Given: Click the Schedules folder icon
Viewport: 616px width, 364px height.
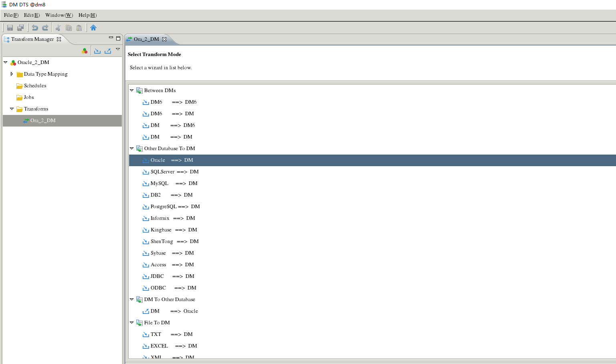Looking at the screenshot, I should coord(19,86).
